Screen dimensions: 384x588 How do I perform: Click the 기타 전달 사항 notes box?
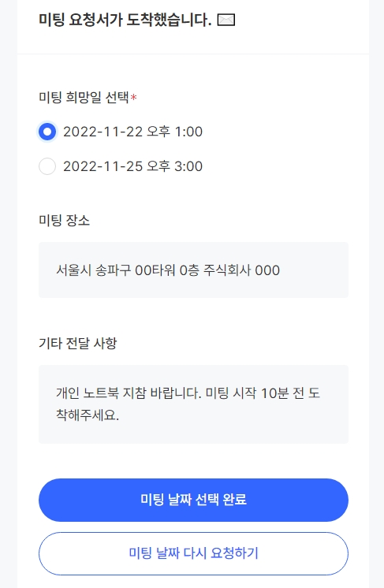193,404
